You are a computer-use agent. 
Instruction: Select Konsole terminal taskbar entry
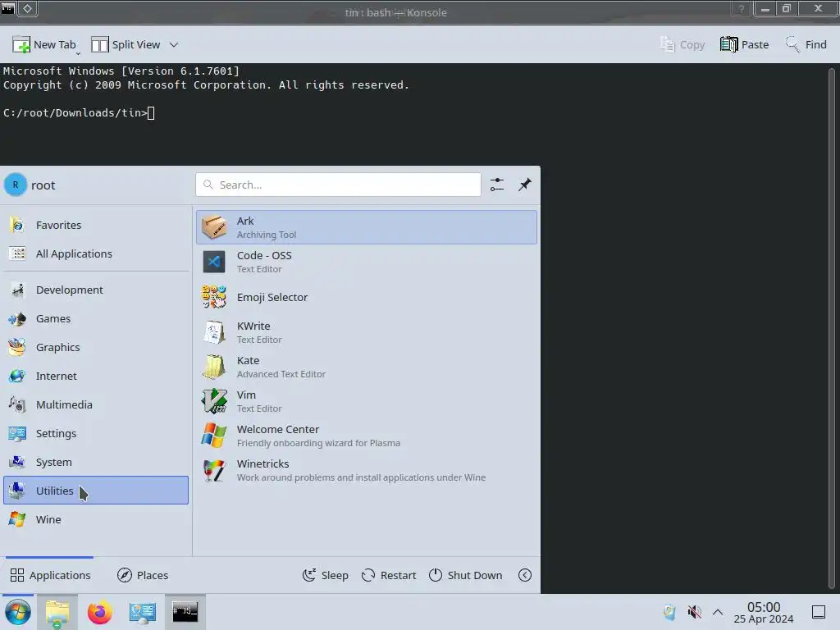pyautogui.click(x=185, y=612)
